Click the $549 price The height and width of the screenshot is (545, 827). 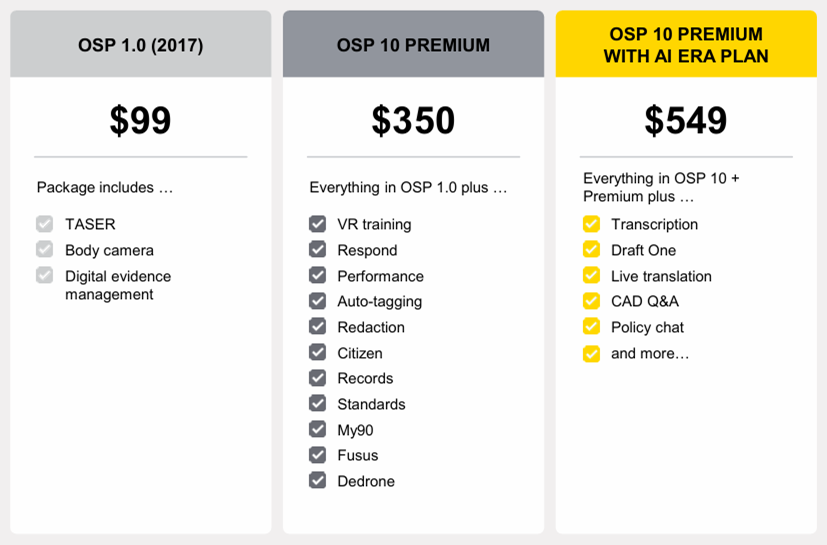pos(686,121)
